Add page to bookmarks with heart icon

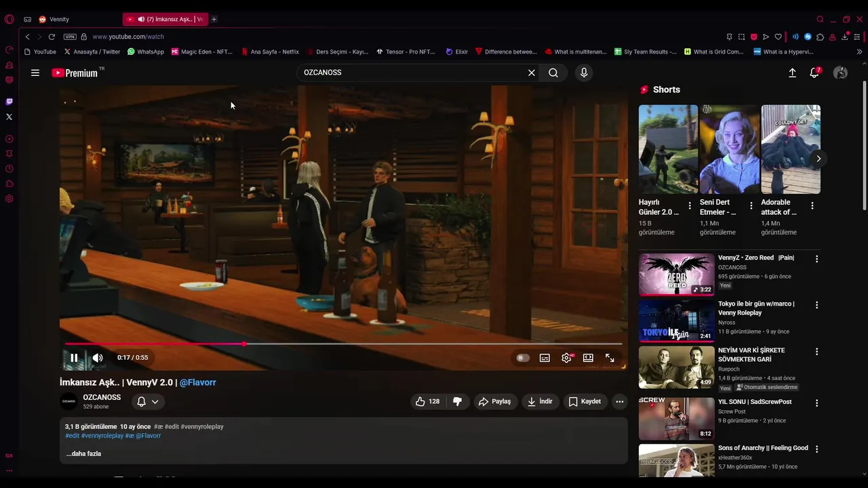pyautogui.click(x=778, y=37)
